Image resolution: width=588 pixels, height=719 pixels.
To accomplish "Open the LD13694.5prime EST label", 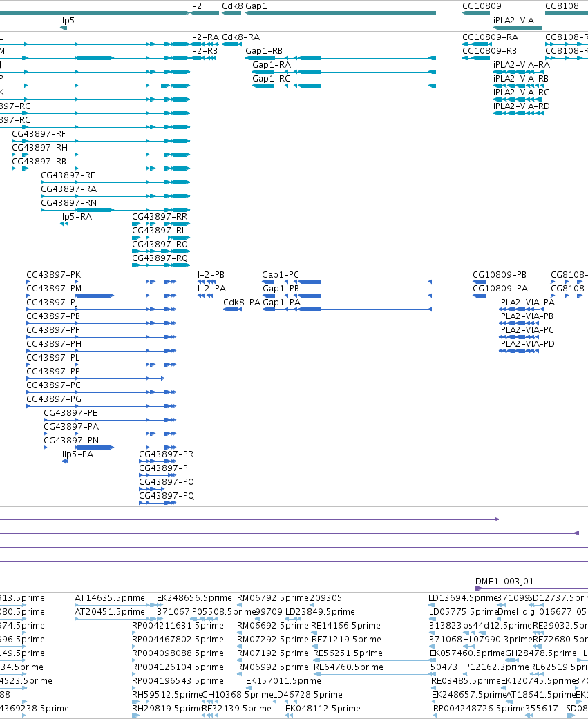I will [463, 598].
